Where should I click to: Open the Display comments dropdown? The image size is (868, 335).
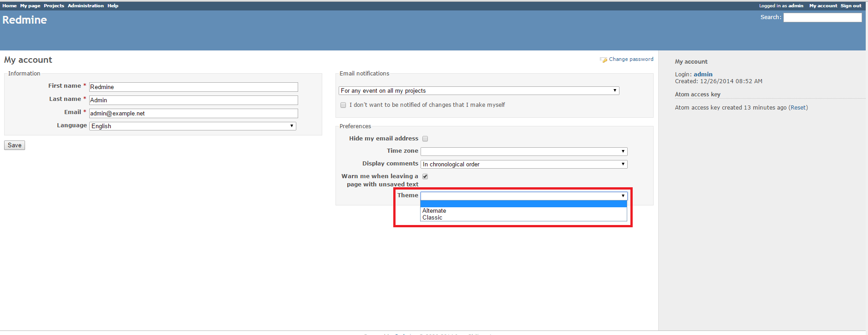(x=524, y=164)
